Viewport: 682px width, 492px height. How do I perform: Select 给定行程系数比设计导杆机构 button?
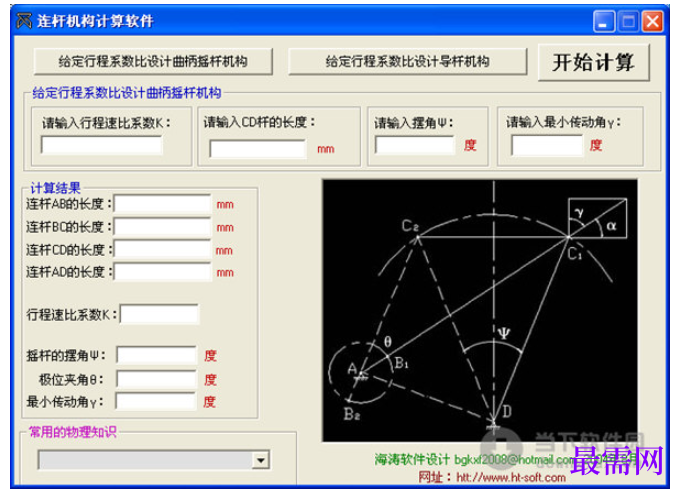[408, 61]
